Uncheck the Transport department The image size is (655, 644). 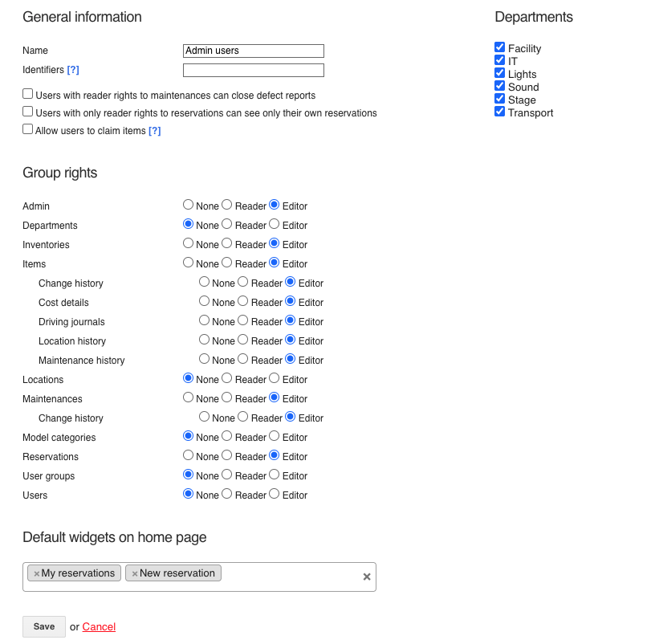pyautogui.click(x=499, y=111)
